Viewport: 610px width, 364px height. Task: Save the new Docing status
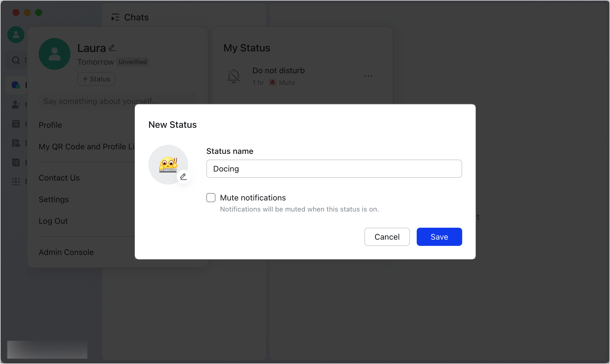click(x=439, y=237)
